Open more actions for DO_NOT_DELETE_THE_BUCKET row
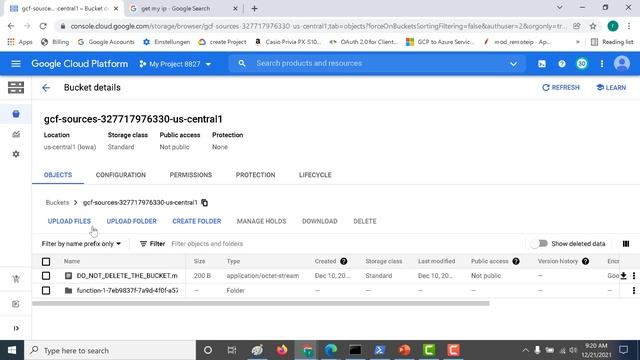This screenshot has width=640, height=360. tap(633, 276)
